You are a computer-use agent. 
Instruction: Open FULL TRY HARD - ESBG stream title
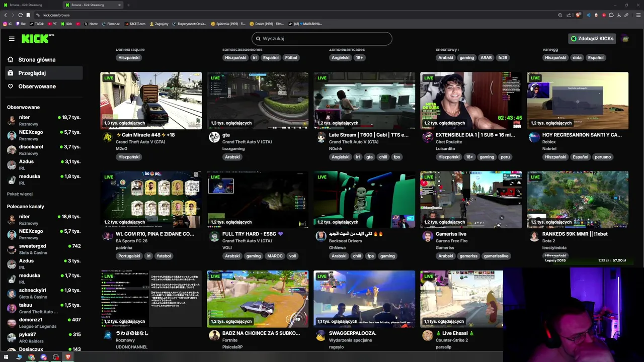[253, 234]
